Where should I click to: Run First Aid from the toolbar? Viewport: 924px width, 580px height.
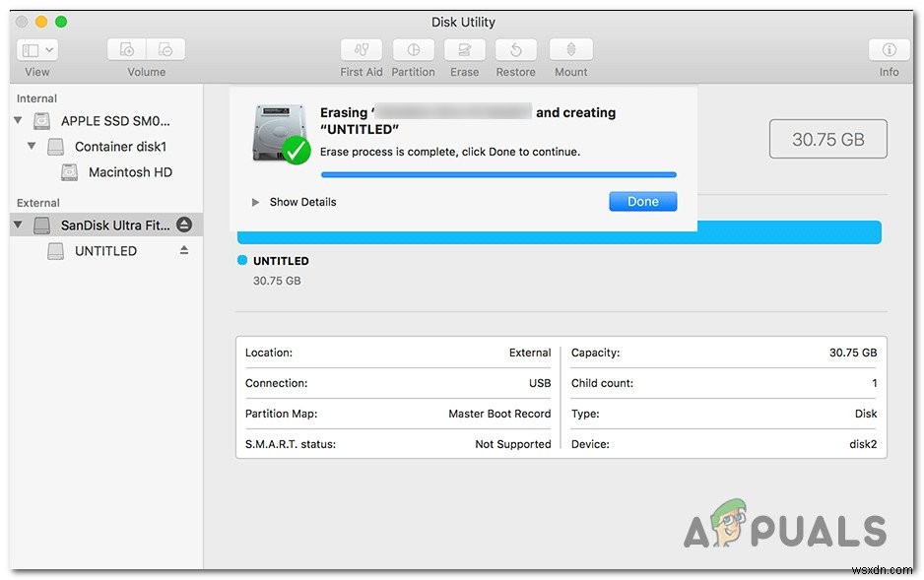coord(361,50)
